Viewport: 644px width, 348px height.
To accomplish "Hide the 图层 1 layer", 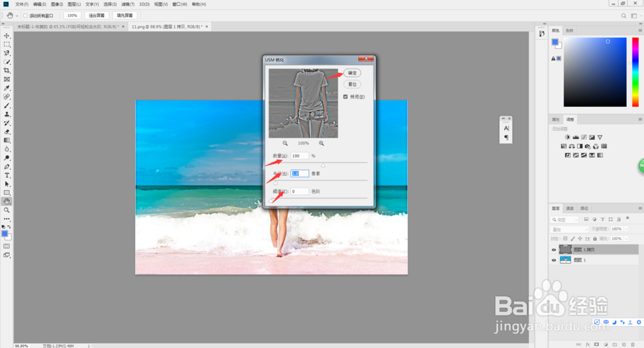I will [x=554, y=260].
